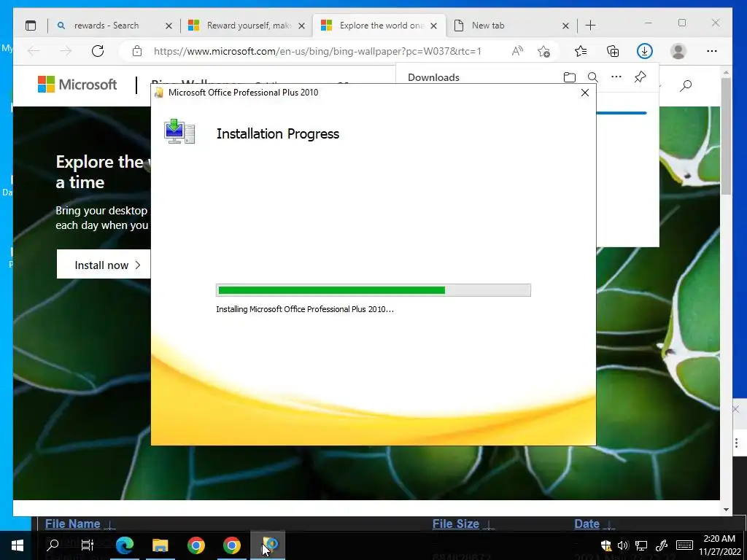Open Microsoft Edge from taskbar
Image resolution: width=747 pixels, height=560 pixels.
125,545
